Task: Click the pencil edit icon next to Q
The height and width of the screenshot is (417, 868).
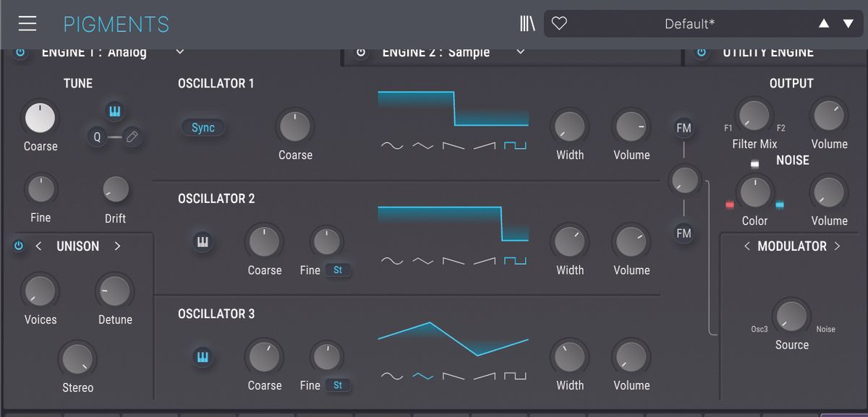Action: pos(132,135)
